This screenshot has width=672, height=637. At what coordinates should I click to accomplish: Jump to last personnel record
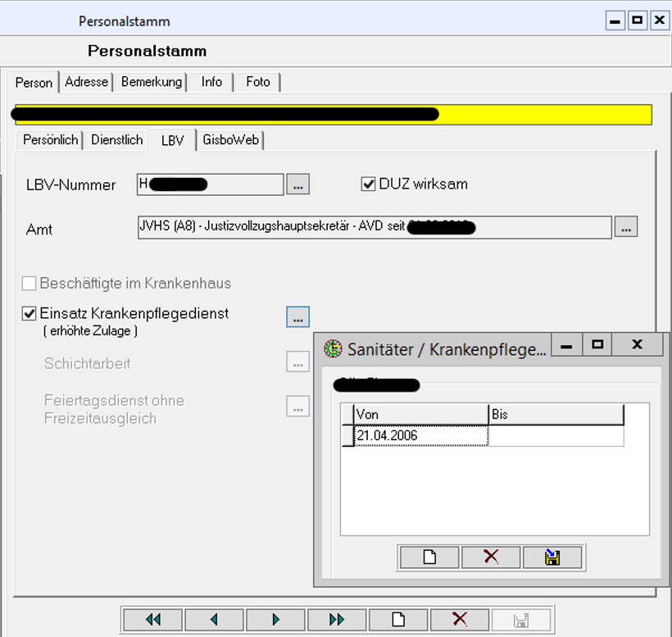pos(337,620)
